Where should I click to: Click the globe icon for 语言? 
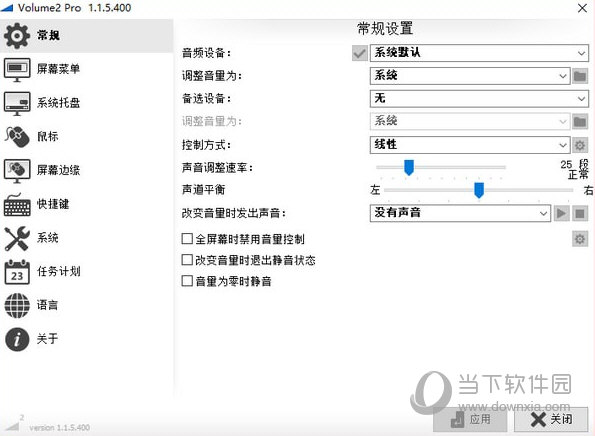point(17,305)
